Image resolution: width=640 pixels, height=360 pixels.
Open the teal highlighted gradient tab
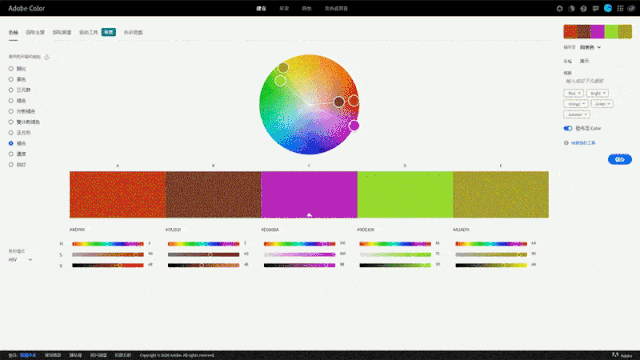(109, 32)
